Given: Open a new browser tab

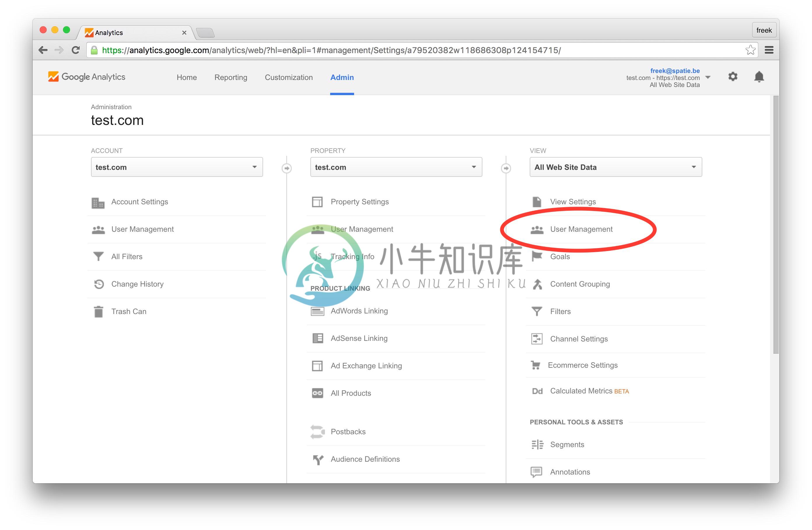Looking at the screenshot, I should [x=205, y=33].
